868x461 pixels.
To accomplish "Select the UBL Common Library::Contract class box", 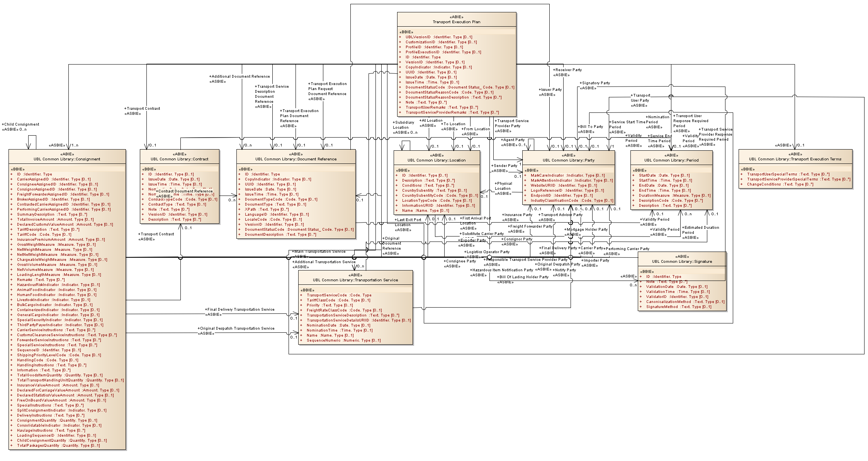I will coord(179,159).
